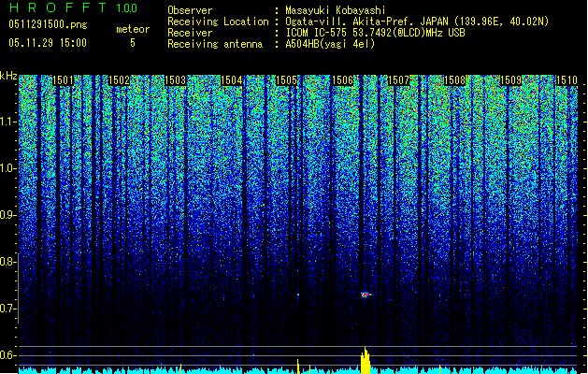Click the meteor label
The width and height of the screenshot is (588, 374).
click(133, 29)
